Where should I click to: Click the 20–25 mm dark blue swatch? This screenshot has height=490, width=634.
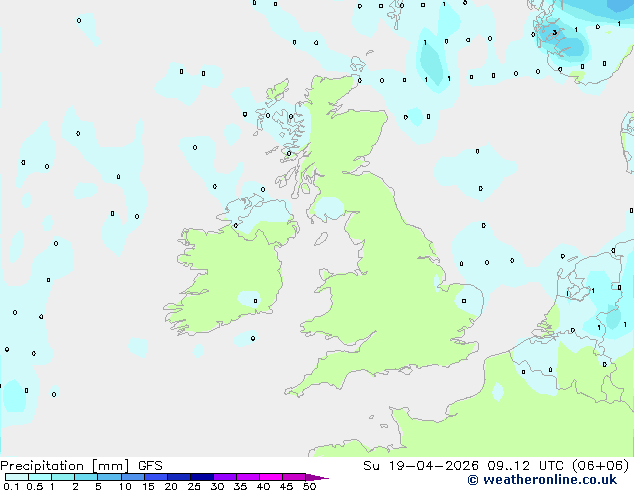[x=179, y=477]
